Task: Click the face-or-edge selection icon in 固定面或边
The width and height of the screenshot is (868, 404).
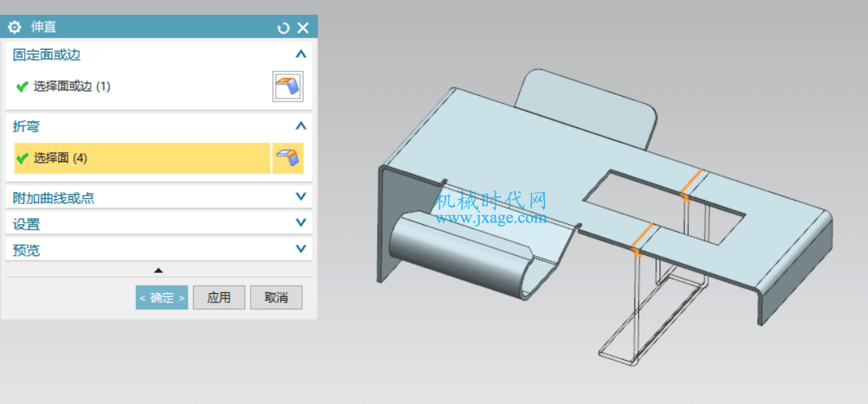Action: (x=288, y=86)
